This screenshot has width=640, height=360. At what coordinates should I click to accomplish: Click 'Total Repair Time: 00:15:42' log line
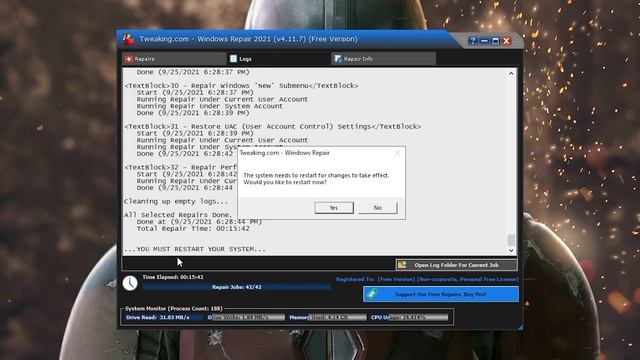tap(193, 229)
